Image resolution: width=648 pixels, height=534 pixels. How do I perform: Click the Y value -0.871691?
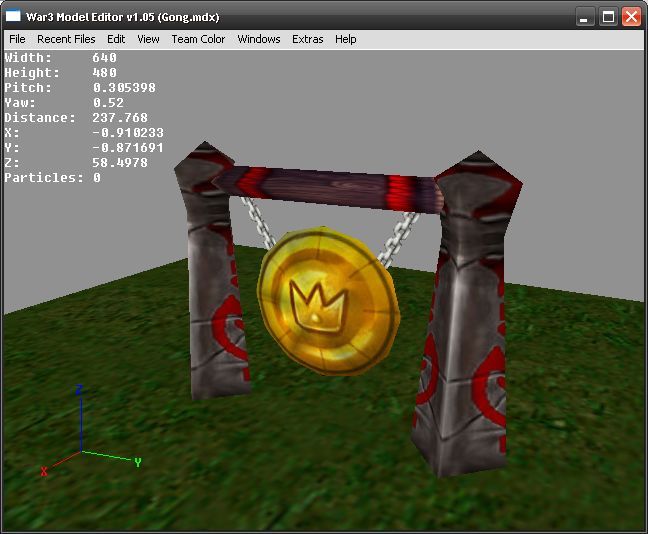click(x=128, y=148)
